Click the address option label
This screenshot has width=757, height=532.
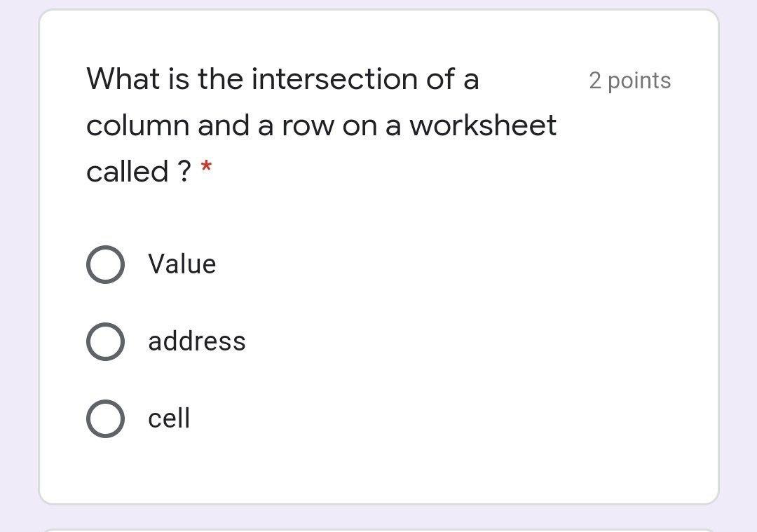197,341
